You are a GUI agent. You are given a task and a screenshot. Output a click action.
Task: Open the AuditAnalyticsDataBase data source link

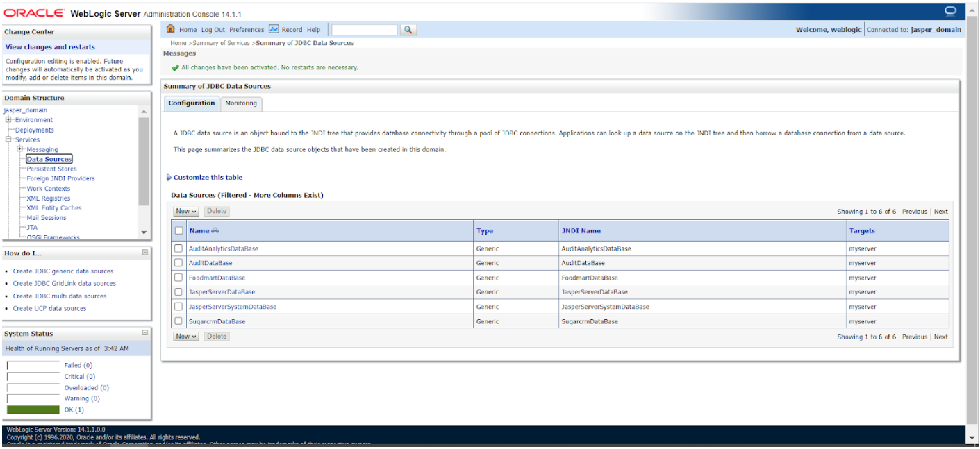coord(224,248)
